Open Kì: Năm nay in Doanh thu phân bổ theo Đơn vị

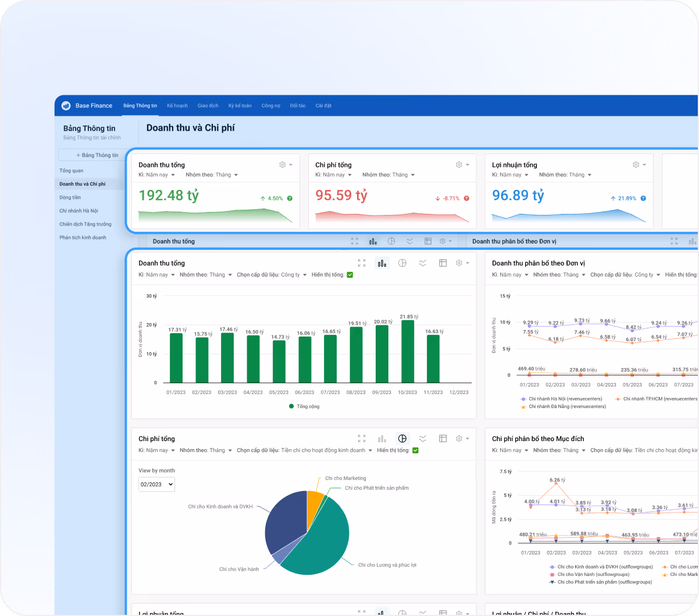coord(510,275)
